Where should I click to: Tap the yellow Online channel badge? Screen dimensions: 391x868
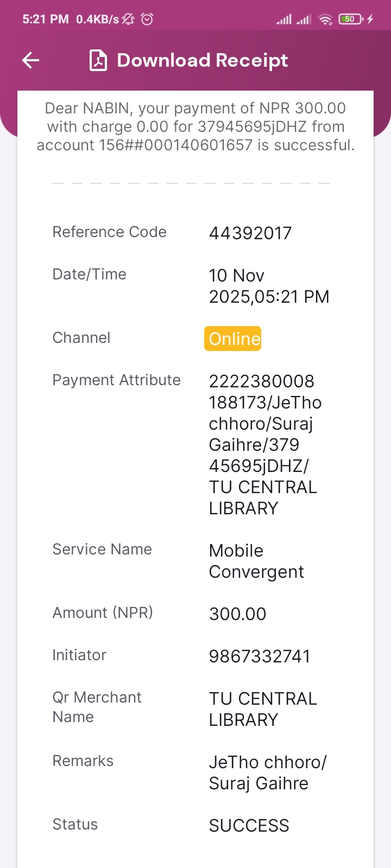233,339
